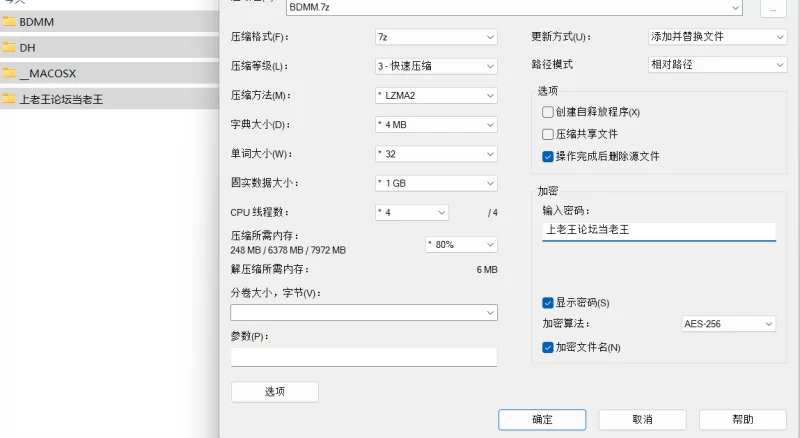Screen dimensions: 800x438
Task: Click the 帮助 button
Action: 743,420
